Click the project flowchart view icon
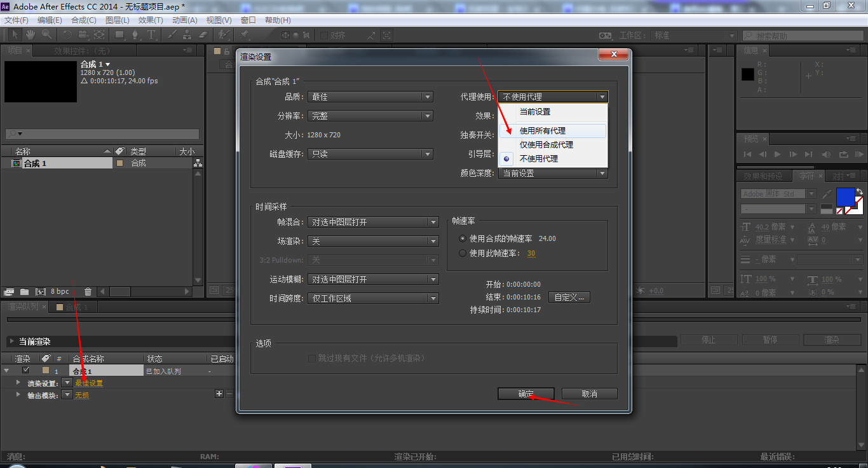Image resolution: width=868 pixels, height=468 pixels. [x=198, y=163]
